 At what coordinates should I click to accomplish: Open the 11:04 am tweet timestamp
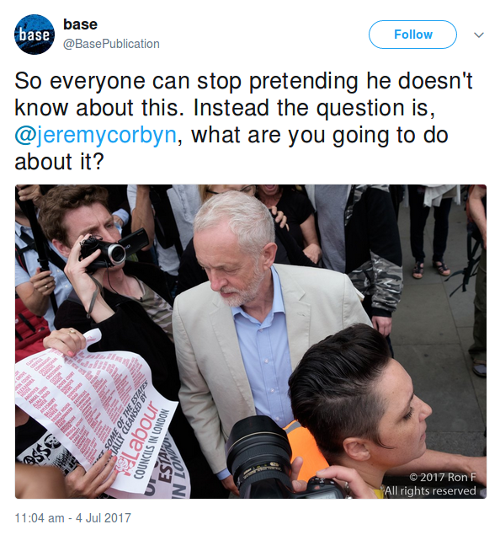coord(40,518)
